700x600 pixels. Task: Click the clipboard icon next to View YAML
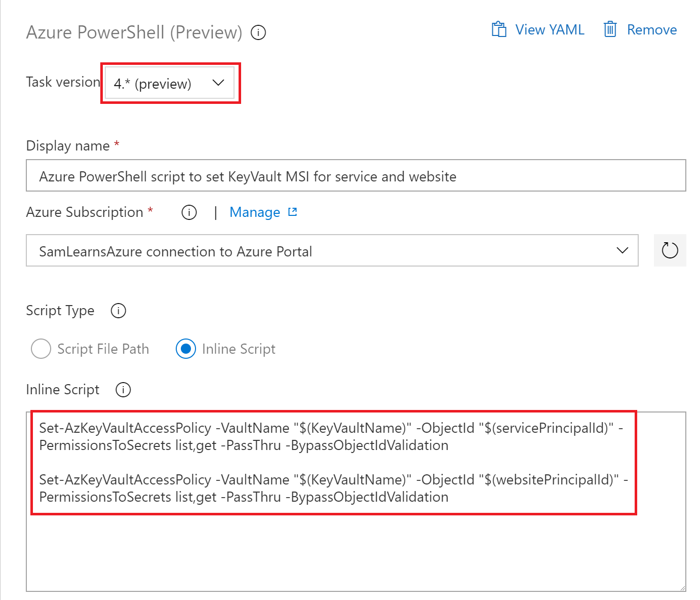pos(499,29)
